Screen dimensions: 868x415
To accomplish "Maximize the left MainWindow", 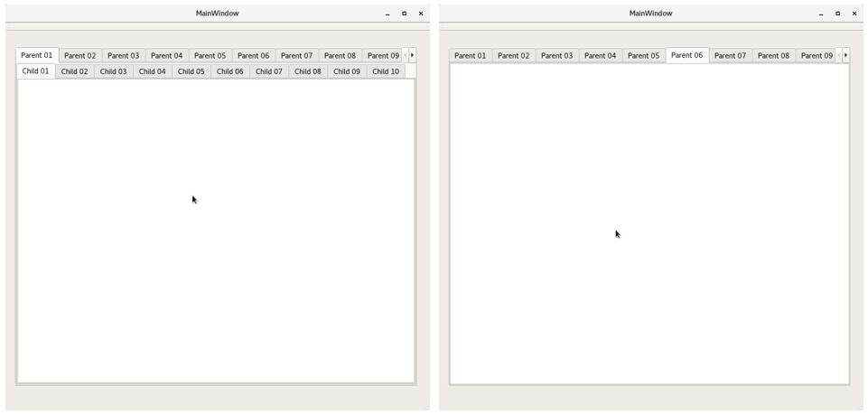I will [404, 14].
